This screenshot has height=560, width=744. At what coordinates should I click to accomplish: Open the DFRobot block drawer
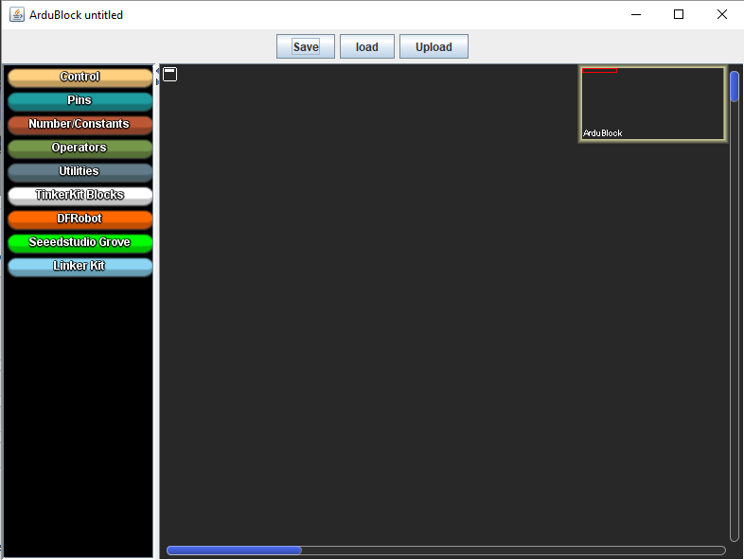click(80, 219)
